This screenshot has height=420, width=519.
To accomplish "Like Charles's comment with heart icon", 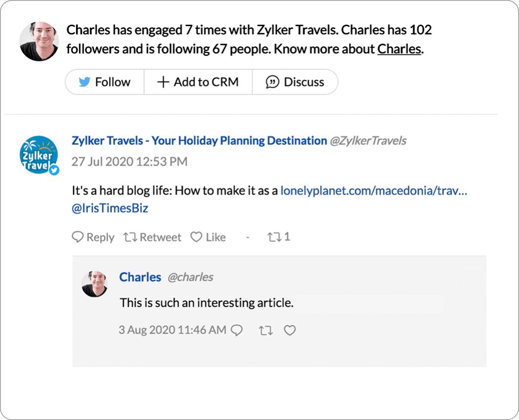I will click(290, 330).
